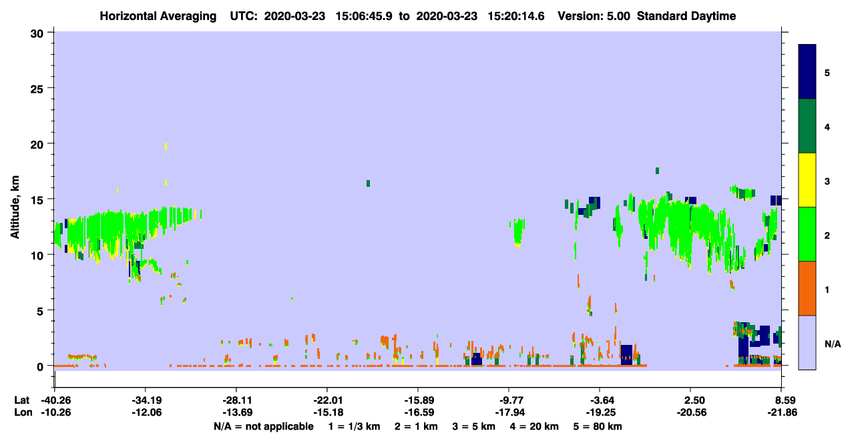Click the colorbar label 3
The image size is (868, 445).
click(x=827, y=181)
